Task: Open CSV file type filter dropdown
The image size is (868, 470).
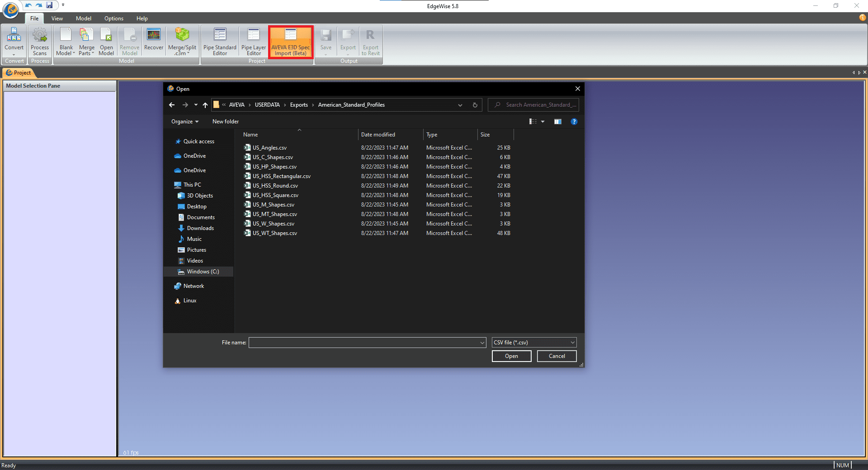Action: tap(534, 343)
